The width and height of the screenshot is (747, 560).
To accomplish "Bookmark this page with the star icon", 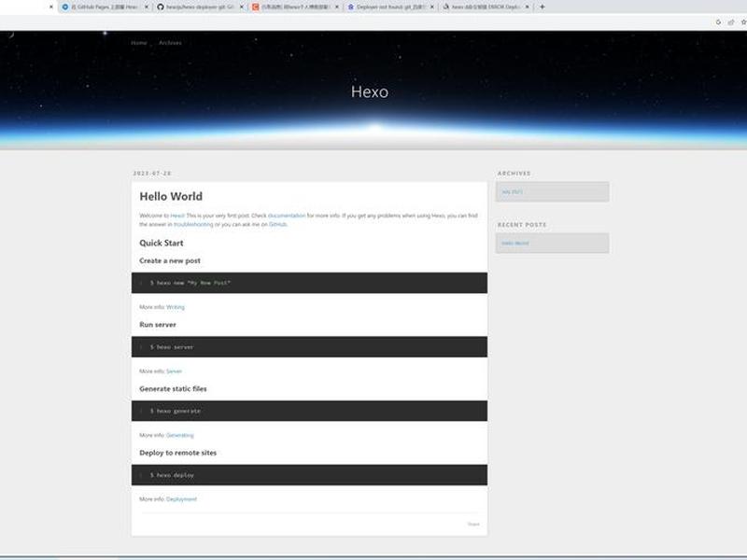I will click(x=743, y=21).
